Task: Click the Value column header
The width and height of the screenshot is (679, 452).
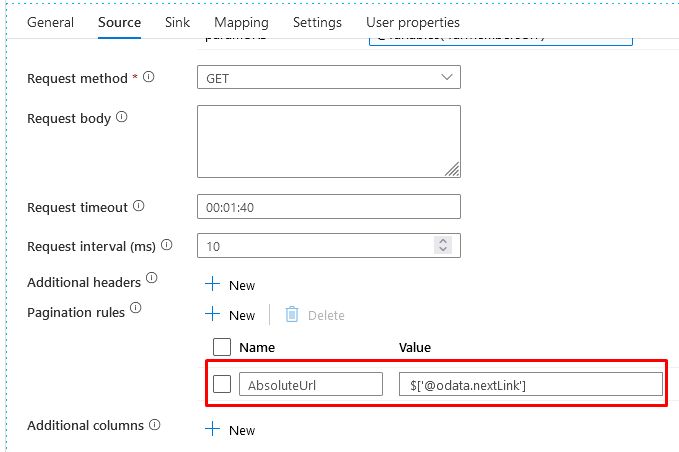Action: click(414, 347)
